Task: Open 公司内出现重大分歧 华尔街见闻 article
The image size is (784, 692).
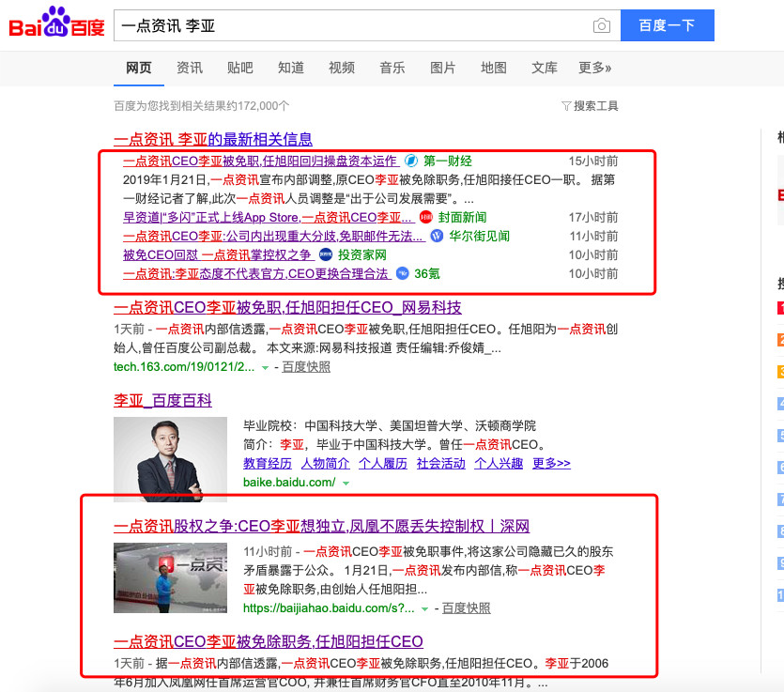Action: (274, 236)
